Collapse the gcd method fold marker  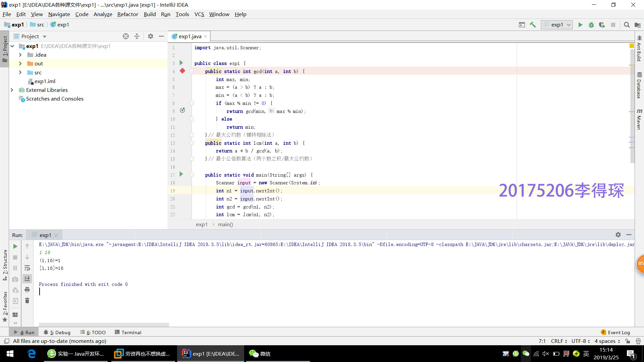[192, 71]
